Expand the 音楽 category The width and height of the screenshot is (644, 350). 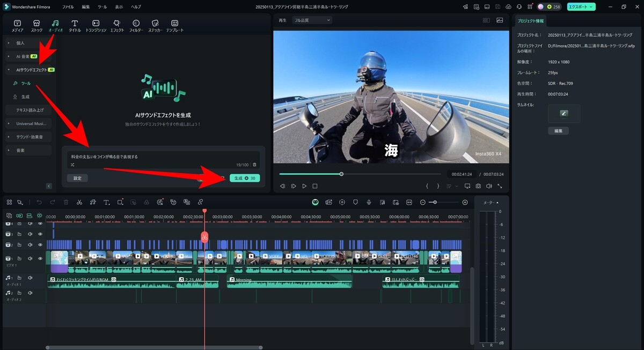tap(30, 150)
